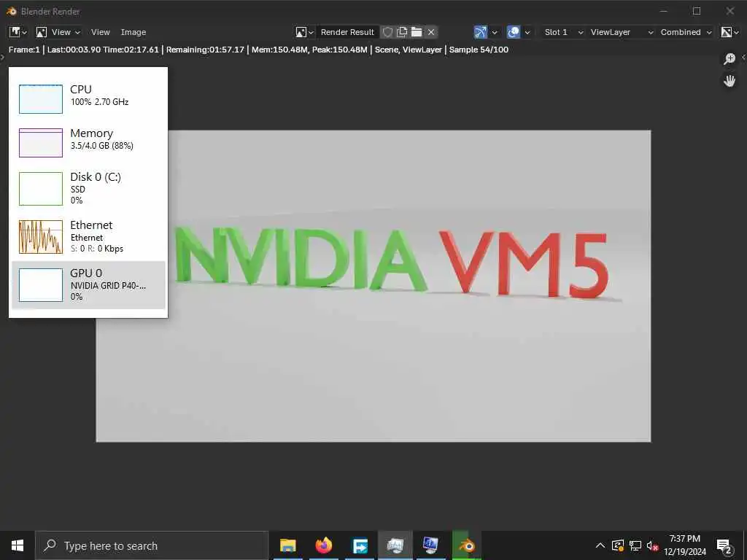
Task: Click the network tray icon
Action: coord(635,545)
